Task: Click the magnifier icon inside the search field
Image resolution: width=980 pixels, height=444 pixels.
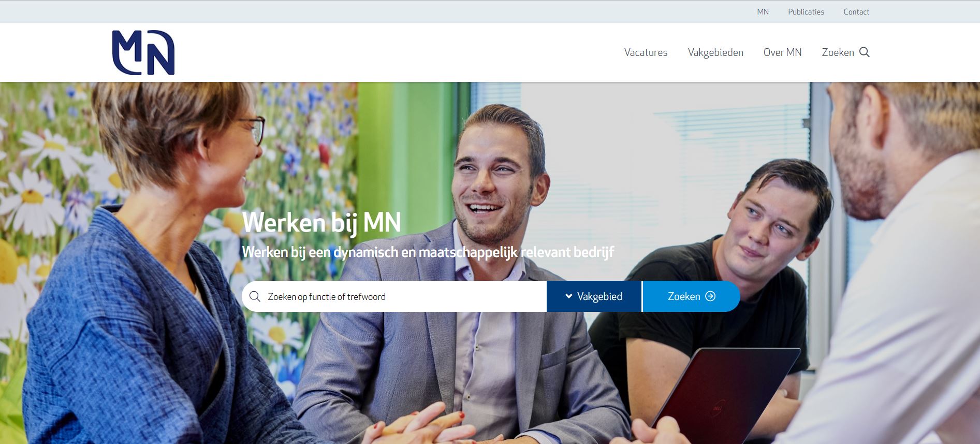Action: pyautogui.click(x=255, y=296)
